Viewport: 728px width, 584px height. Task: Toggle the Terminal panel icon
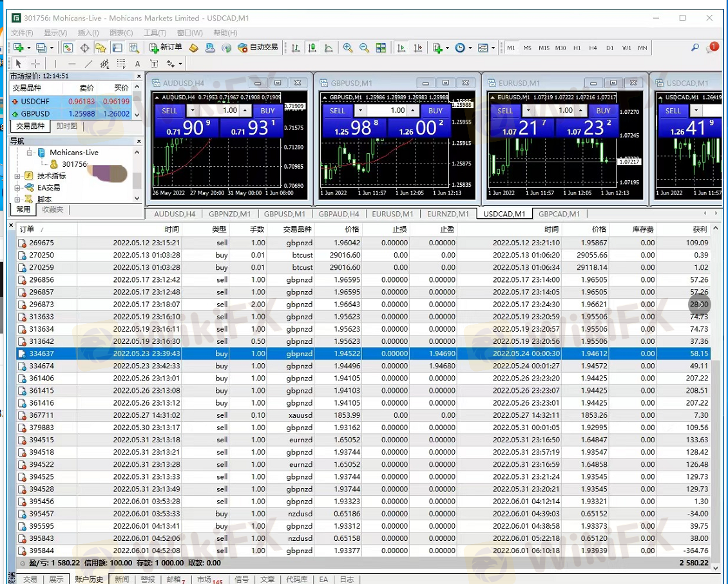pyautogui.click(x=117, y=48)
